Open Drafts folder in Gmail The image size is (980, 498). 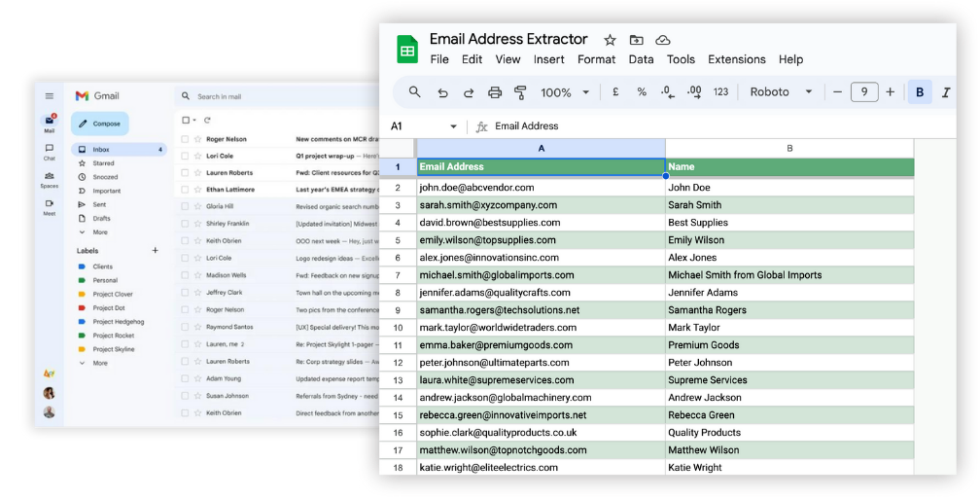click(101, 218)
